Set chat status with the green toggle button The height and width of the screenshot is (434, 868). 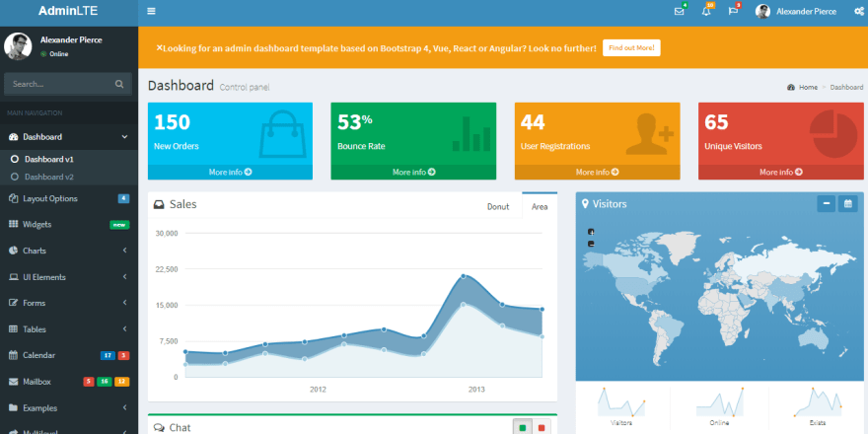tap(522, 427)
